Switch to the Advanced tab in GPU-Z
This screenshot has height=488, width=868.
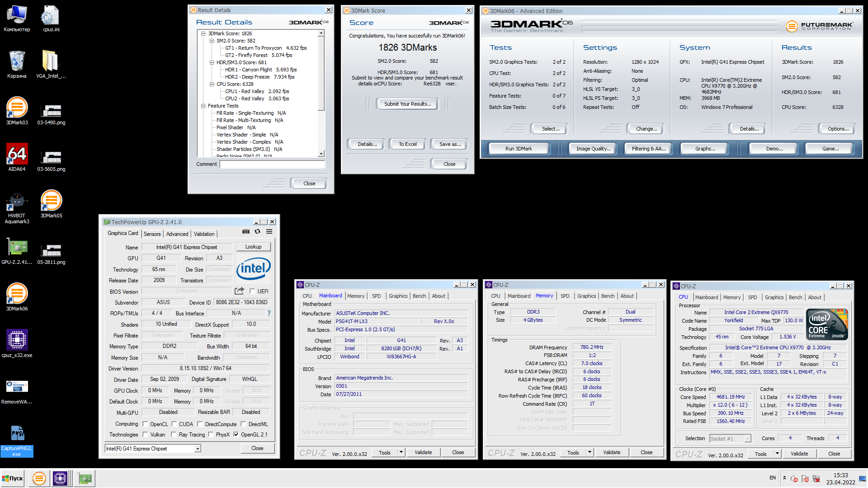point(177,234)
